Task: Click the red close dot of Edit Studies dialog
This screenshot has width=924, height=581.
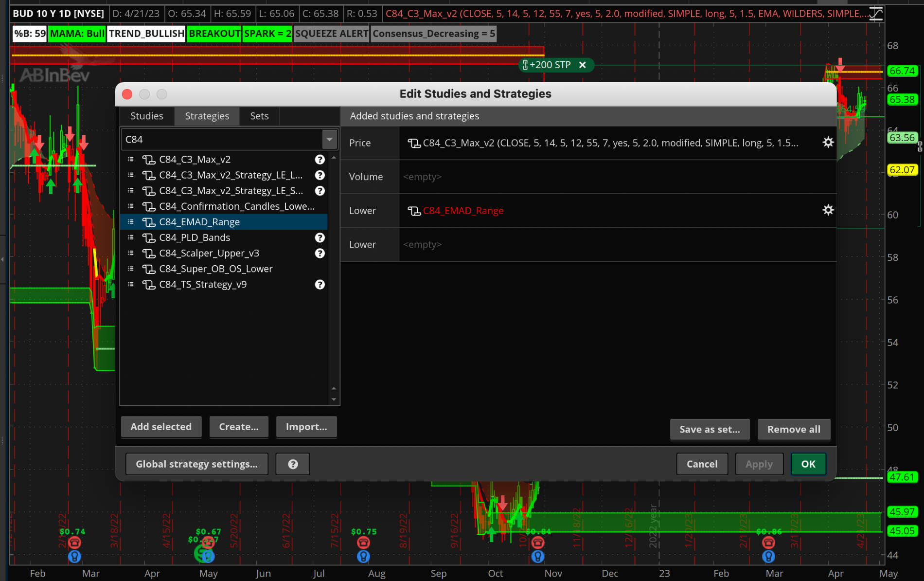Action: click(127, 94)
